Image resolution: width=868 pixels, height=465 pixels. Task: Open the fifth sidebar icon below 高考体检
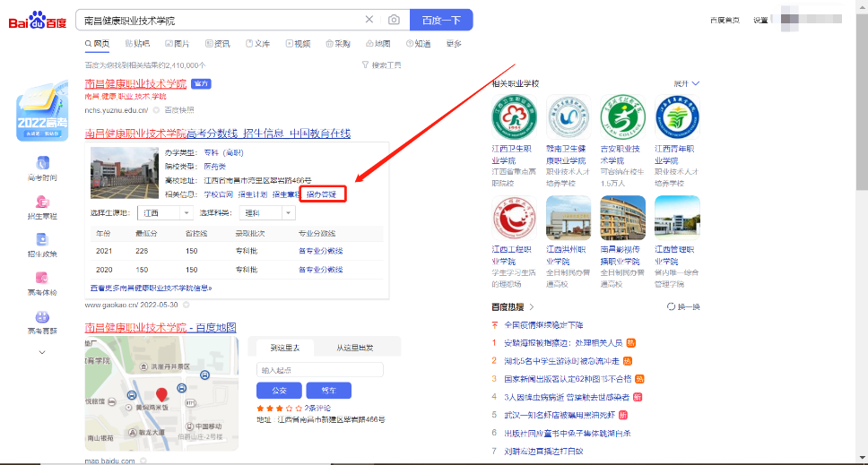42,323
